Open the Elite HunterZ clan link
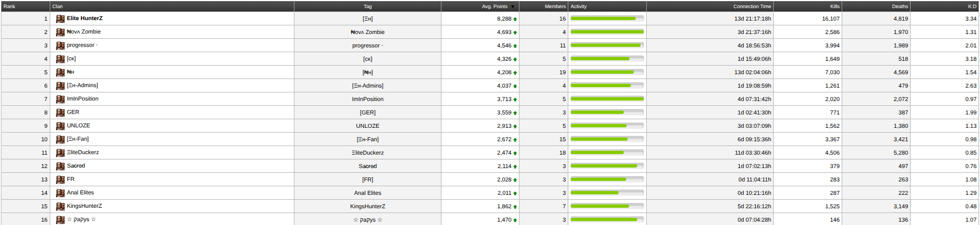Viewport: 980px width, 225px height. pyautogui.click(x=85, y=18)
